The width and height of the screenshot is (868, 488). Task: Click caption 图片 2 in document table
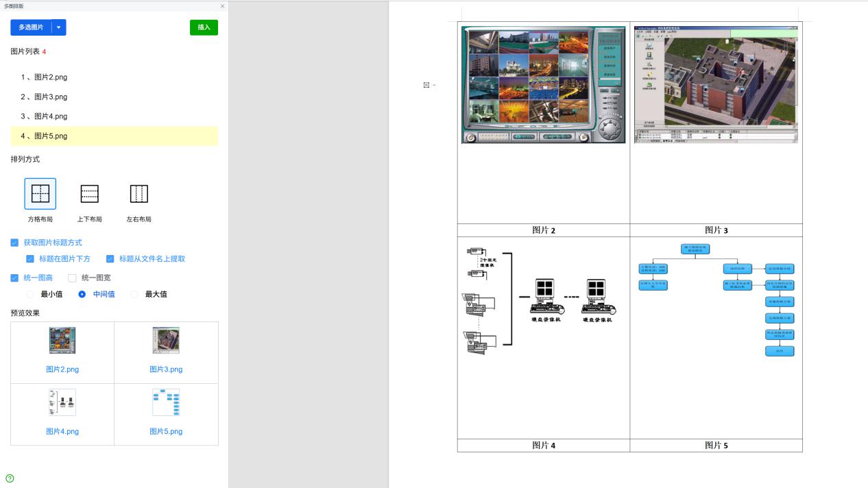(x=544, y=230)
